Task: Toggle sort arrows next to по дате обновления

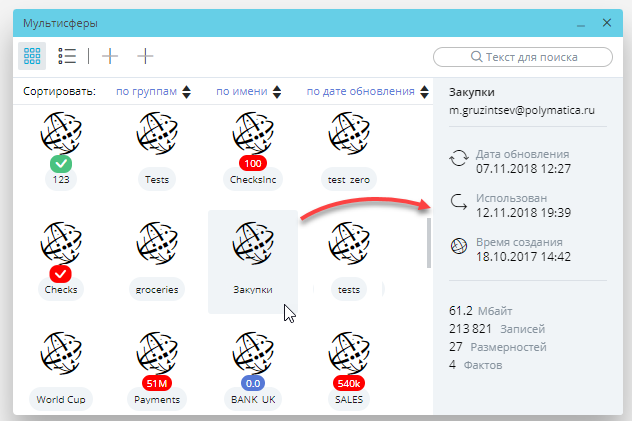Action: pyautogui.click(x=424, y=92)
